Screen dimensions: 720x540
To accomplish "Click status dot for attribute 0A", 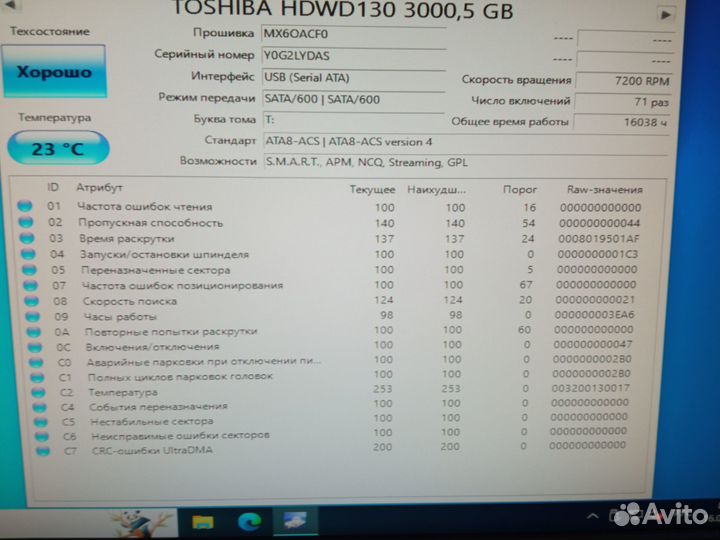I will pos(34,332).
